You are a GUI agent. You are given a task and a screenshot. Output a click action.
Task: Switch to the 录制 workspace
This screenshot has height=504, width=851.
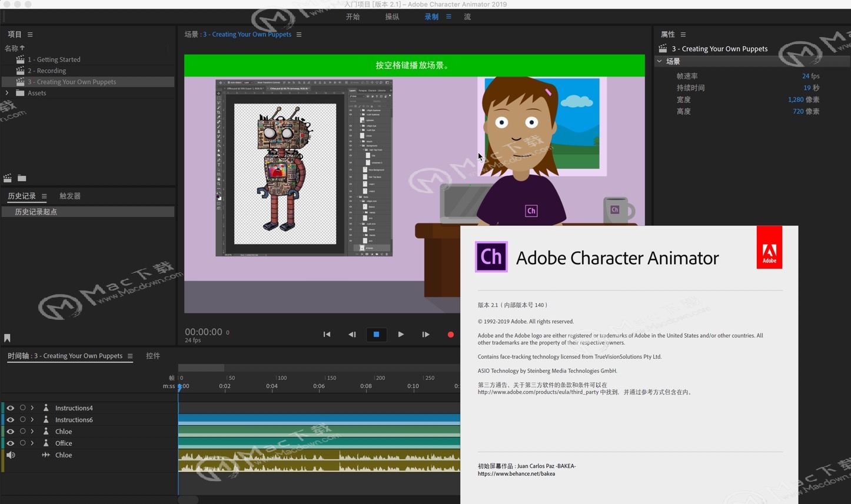[431, 16]
